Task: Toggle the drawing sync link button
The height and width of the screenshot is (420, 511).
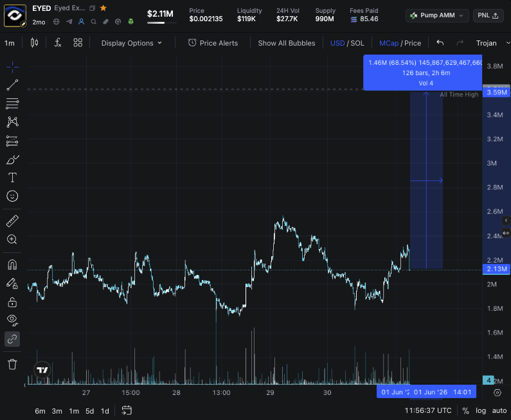Action: tap(12, 339)
